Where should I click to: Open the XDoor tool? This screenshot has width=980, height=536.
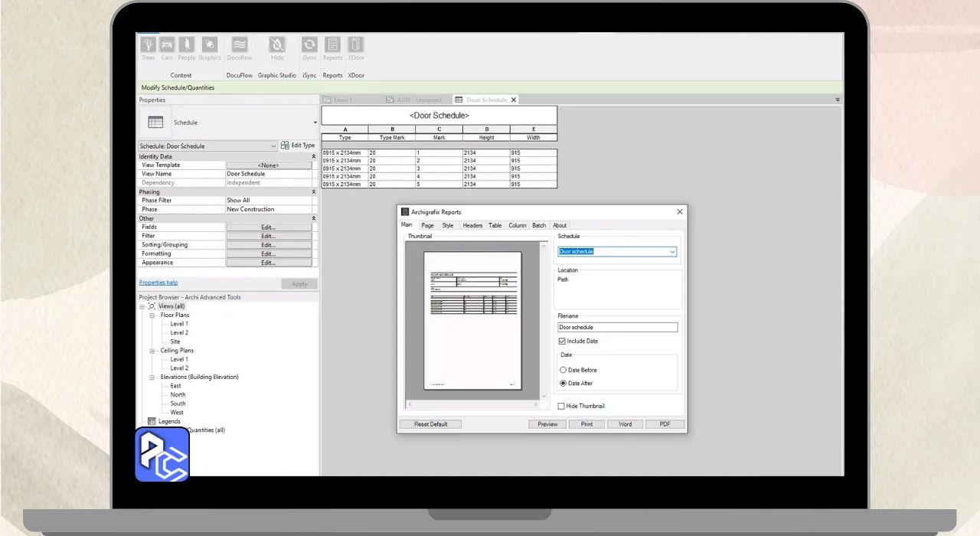(356, 46)
